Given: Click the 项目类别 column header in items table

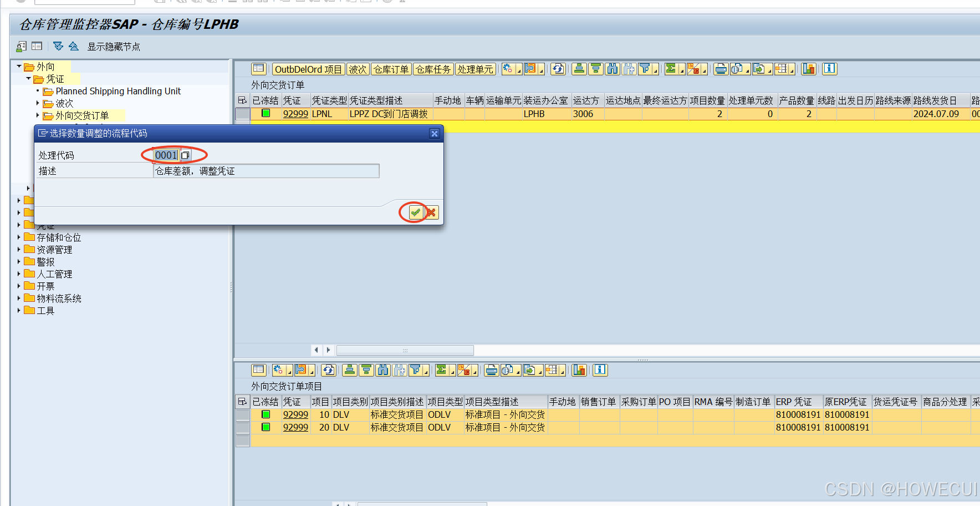Looking at the screenshot, I should click(350, 402).
